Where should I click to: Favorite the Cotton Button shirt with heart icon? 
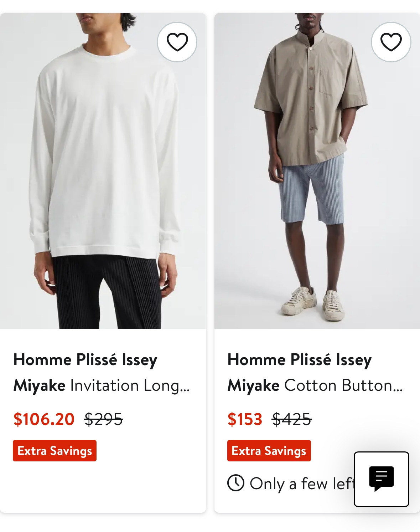click(x=391, y=42)
